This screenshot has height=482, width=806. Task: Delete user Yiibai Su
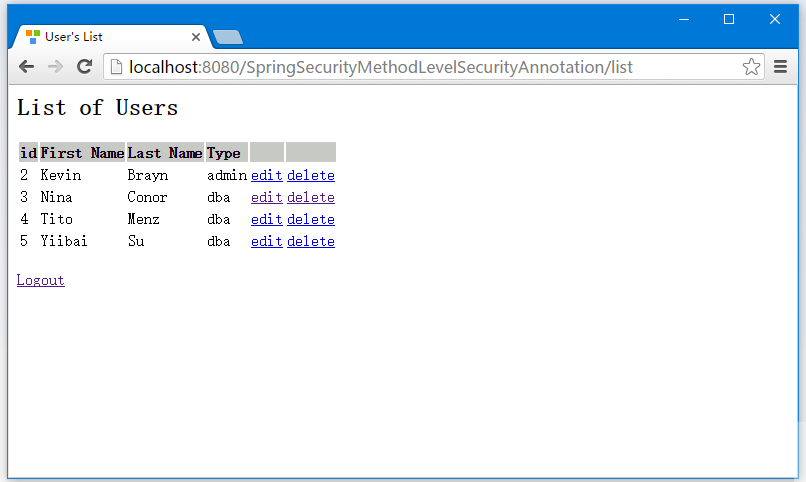[x=311, y=242]
